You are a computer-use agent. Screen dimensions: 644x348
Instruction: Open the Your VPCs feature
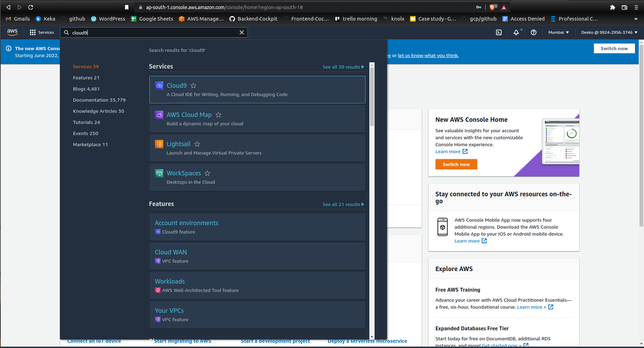point(257,314)
